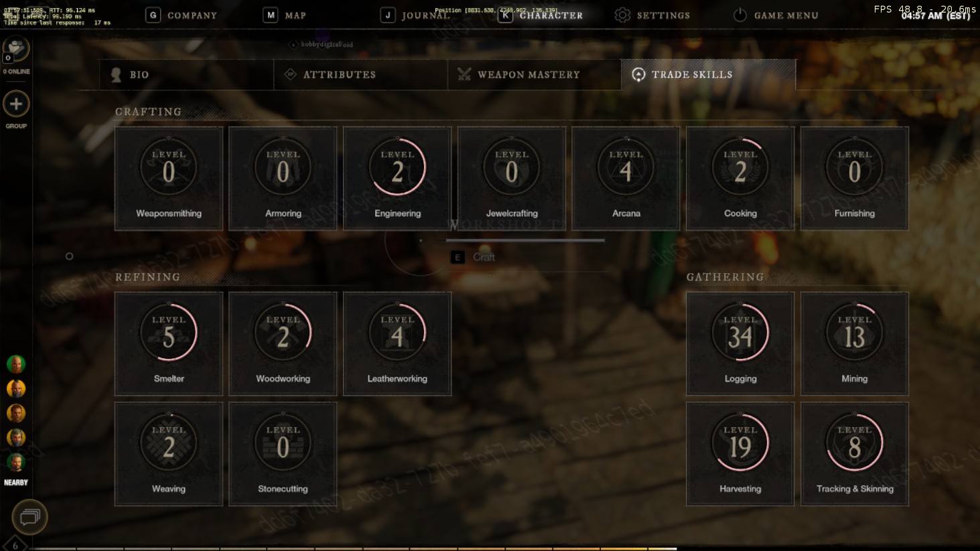Open the Engineering level 2 skill tile
This screenshot has height=551, width=980.
397,179
